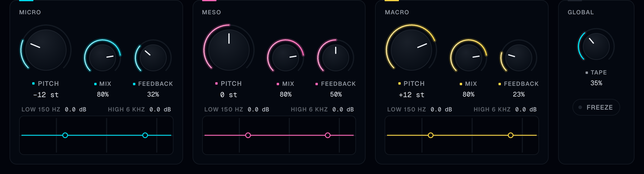Click the Micro mix value 80%

click(x=103, y=94)
